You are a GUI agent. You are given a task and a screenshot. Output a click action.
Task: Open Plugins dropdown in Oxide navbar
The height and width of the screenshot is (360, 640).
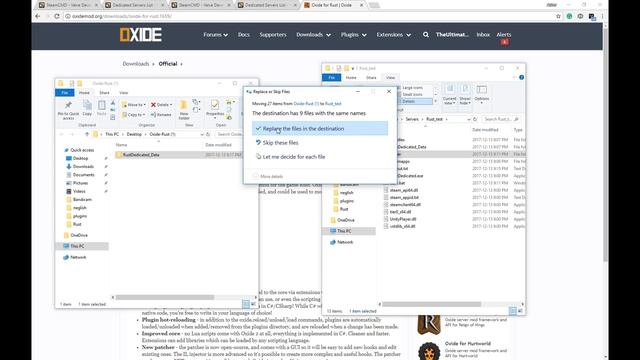(354, 35)
